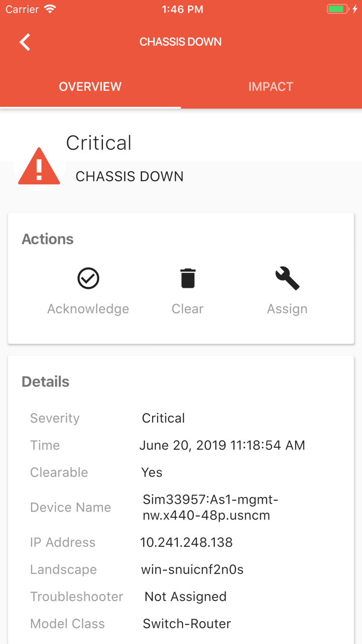Select the Overview tab
362x644 pixels.
point(90,86)
